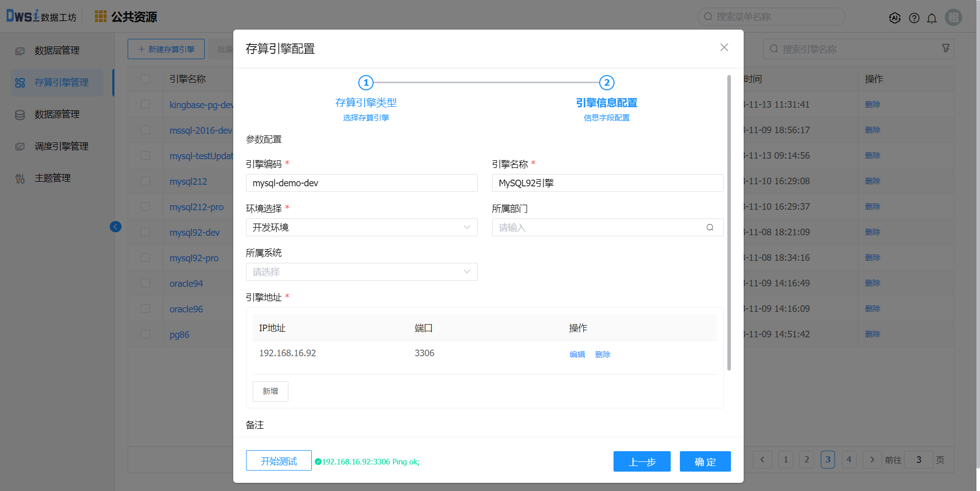Go to next page arrow in pagination

point(872,460)
